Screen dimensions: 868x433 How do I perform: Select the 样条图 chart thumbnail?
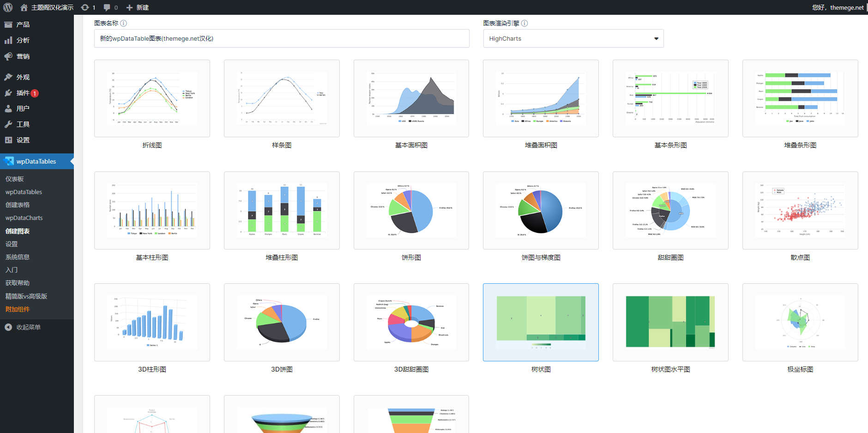tap(282, 98)
